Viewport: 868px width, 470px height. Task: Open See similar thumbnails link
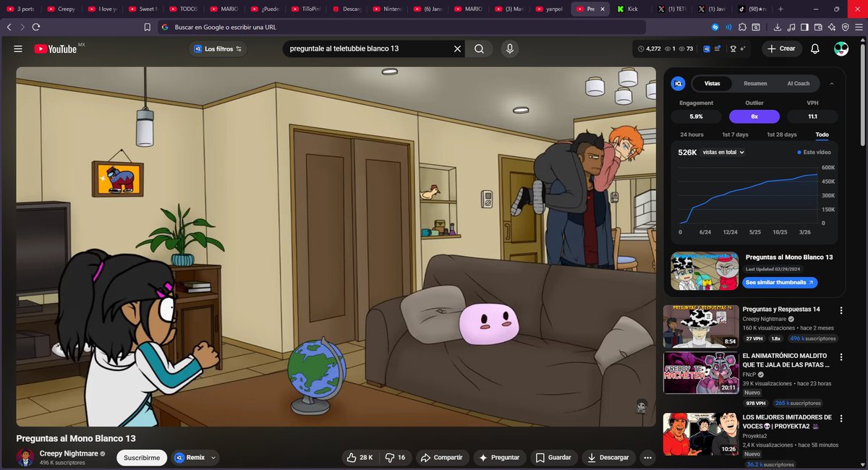[780, 283]
